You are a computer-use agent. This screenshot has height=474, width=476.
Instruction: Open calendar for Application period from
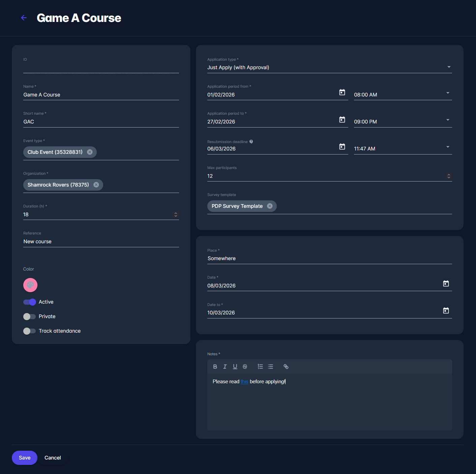point(342,92)
